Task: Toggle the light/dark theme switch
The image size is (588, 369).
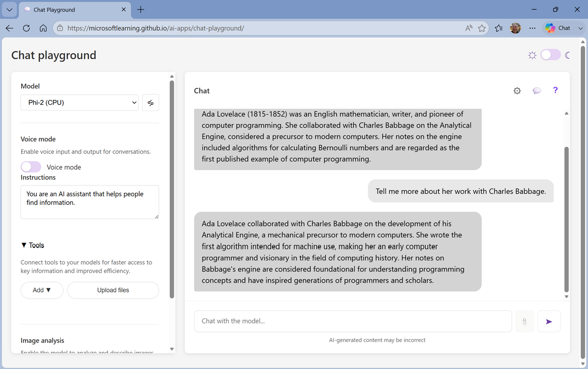Action: (x=550, y=55)
